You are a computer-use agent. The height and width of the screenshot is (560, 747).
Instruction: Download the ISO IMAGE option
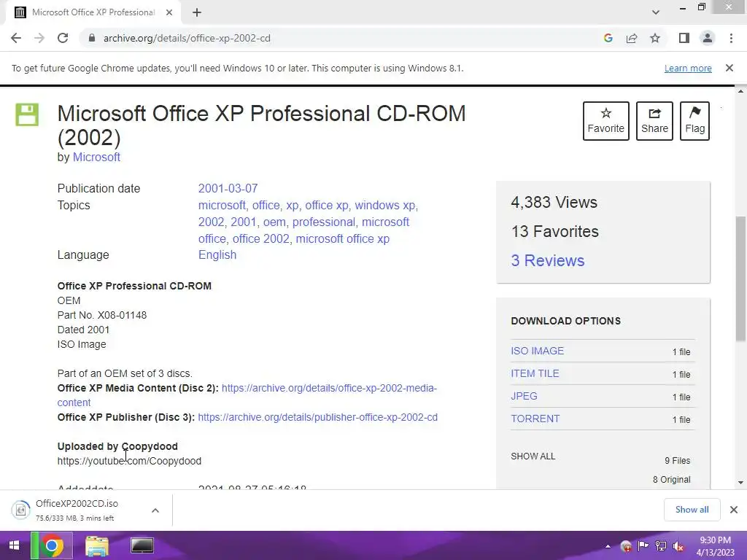538,351
